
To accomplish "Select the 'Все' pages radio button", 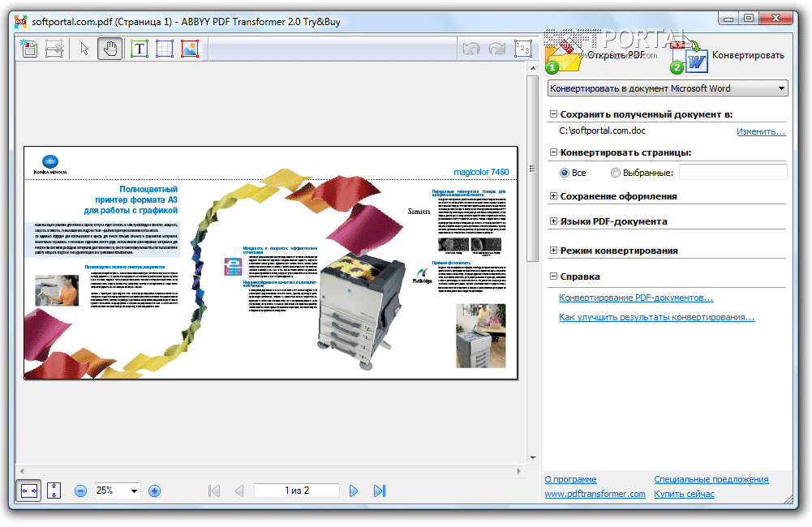I will tap(565, 173).
